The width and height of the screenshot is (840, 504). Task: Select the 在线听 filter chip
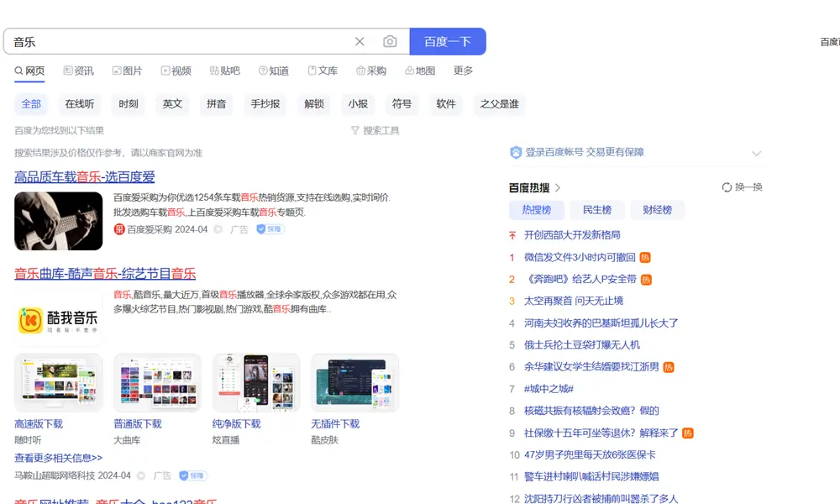tap(80, 104)
